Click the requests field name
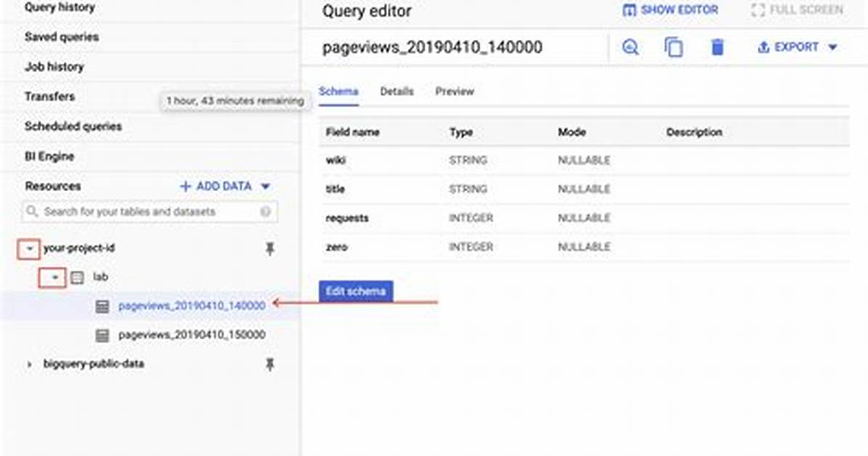 coord(347,219)
